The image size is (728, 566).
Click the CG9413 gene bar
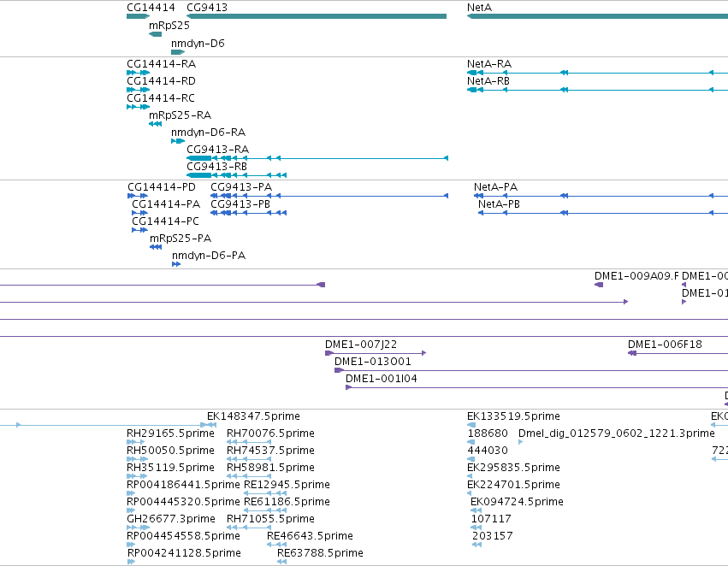(x=317, y=16)
